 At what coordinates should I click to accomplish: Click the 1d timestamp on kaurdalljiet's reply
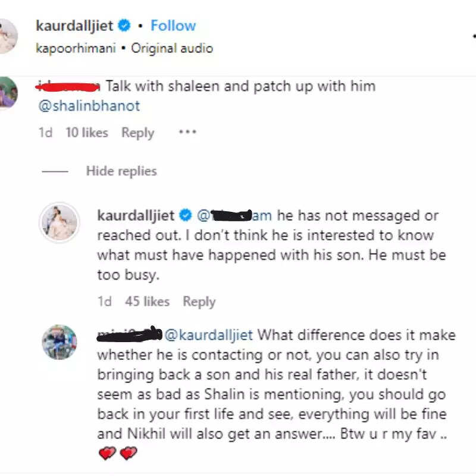pos(105,302)
